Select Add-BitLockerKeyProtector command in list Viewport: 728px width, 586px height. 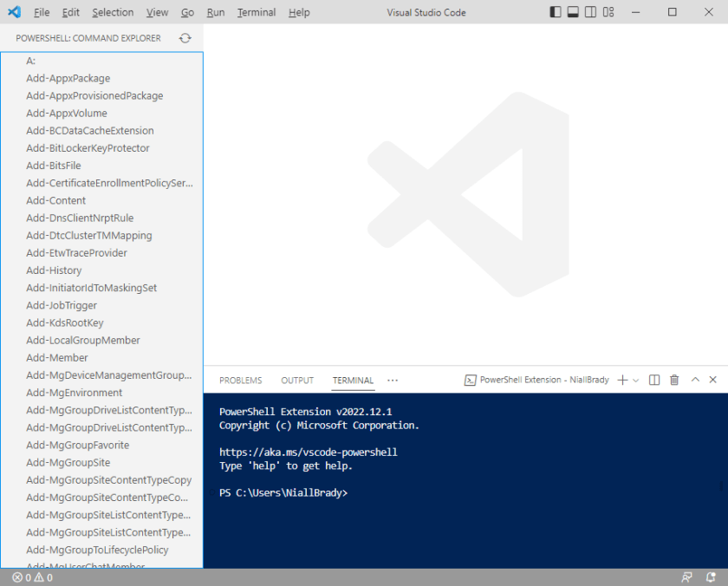[88, 148]
